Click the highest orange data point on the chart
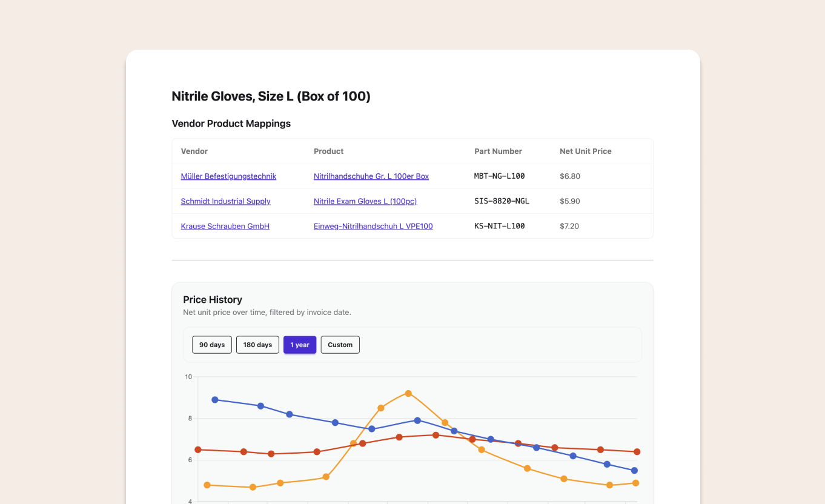 pos(409,393)
